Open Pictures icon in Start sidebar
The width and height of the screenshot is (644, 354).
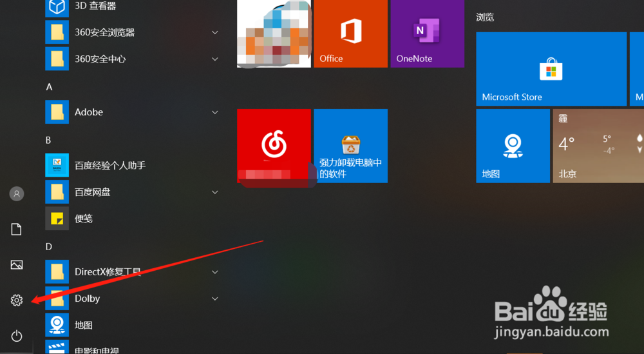[x=17, y=265]
